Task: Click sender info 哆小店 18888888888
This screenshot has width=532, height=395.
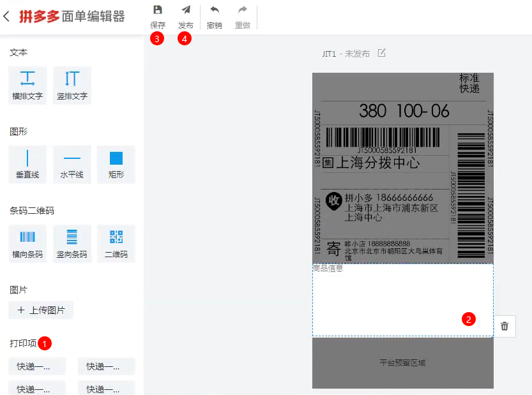Action: tap(377, 244)
